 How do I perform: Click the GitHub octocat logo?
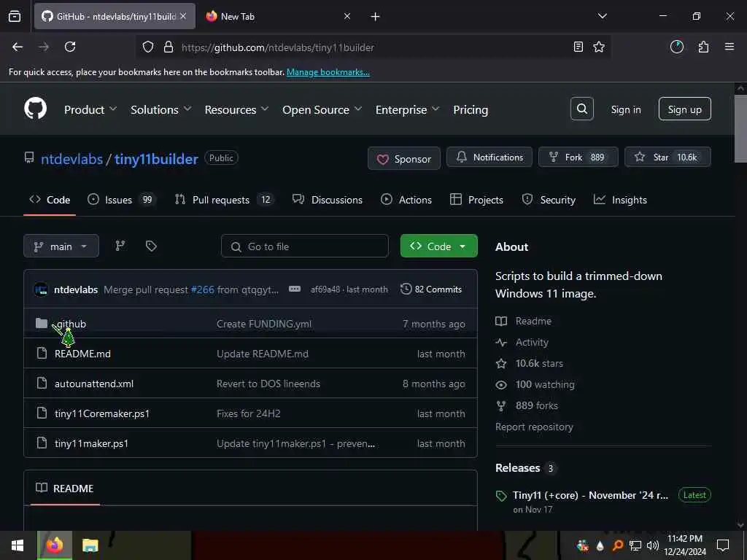pos(36,109)
